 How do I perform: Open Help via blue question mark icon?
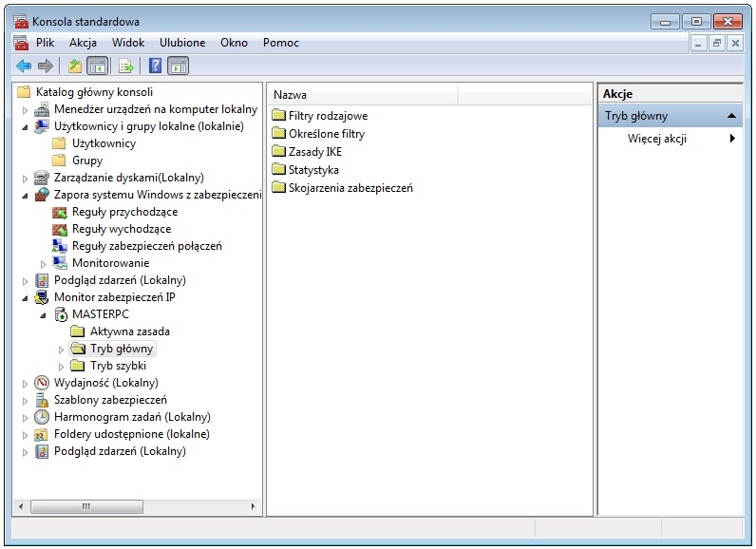(x=156, y=66)
